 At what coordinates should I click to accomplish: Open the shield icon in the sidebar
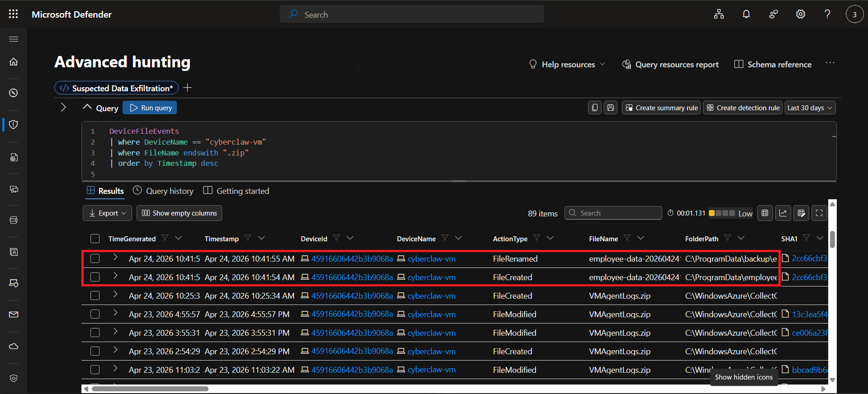(14, 125)
